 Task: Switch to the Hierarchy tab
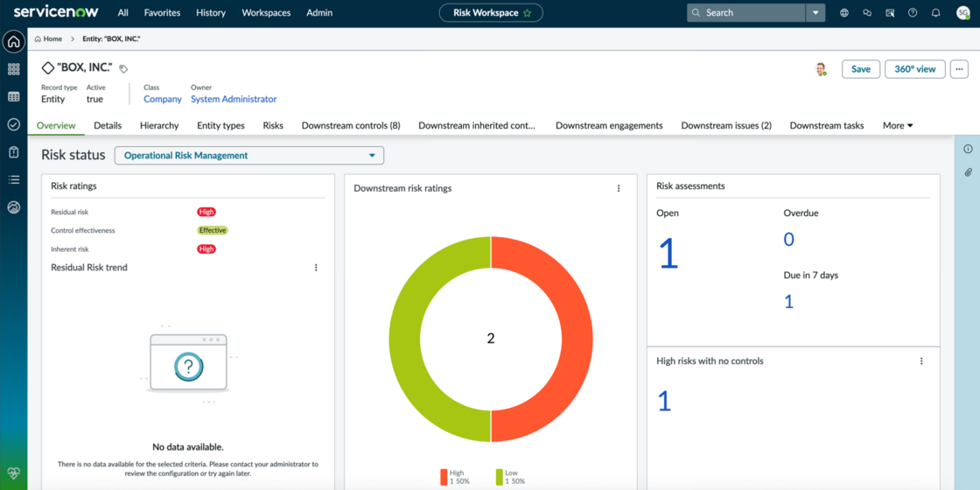[159, 126]
